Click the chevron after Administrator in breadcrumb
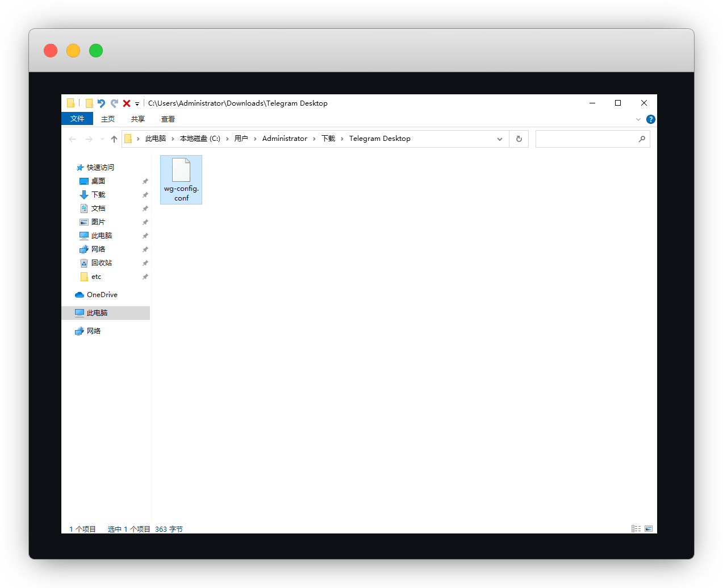This screenshot has width=723, height=588. coord(314,139)
